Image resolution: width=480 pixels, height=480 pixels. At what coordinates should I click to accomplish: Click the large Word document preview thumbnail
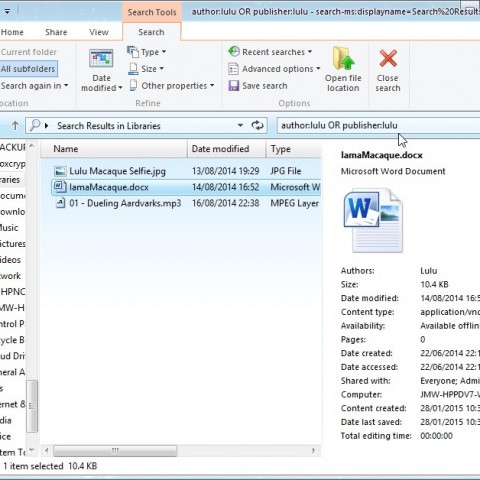click(373, 221)
